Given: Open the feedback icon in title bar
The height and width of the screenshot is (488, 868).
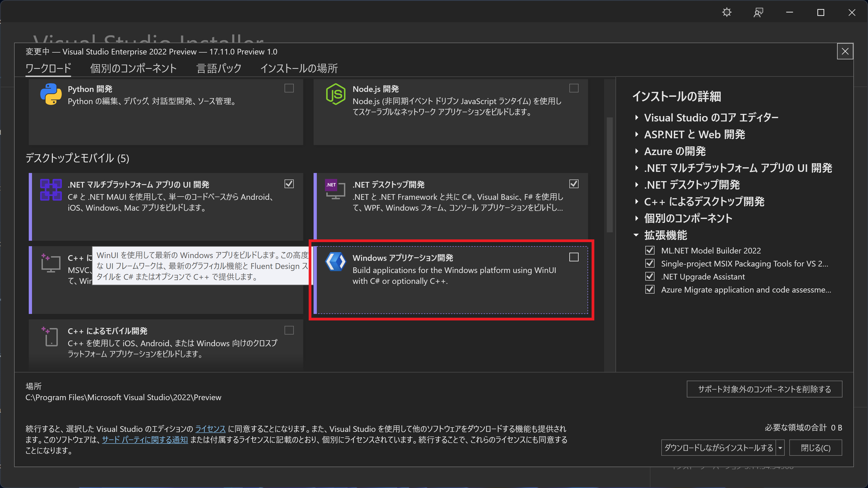Looking at the screenshot, I should click(x=758, y=12).
